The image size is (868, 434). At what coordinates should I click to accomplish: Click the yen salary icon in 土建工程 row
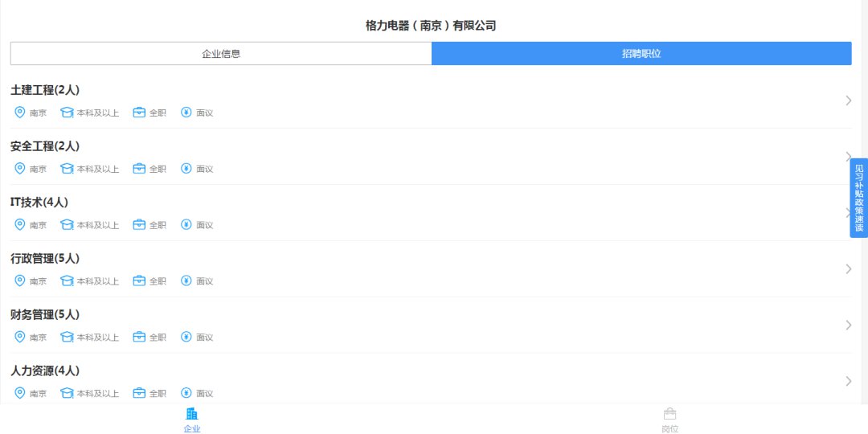[x=186, y=113]
